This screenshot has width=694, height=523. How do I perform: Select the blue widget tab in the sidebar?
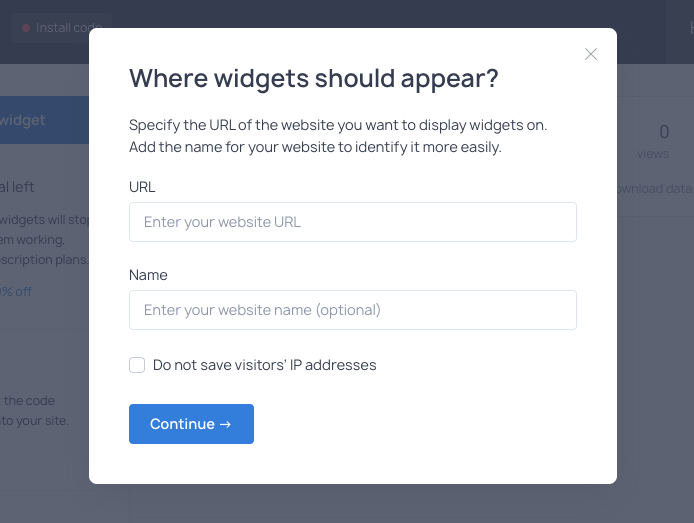44,120
